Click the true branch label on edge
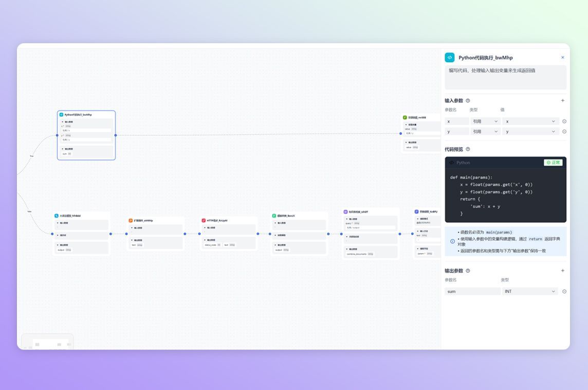Screen dimensions: 588x390 click(32, 156)
